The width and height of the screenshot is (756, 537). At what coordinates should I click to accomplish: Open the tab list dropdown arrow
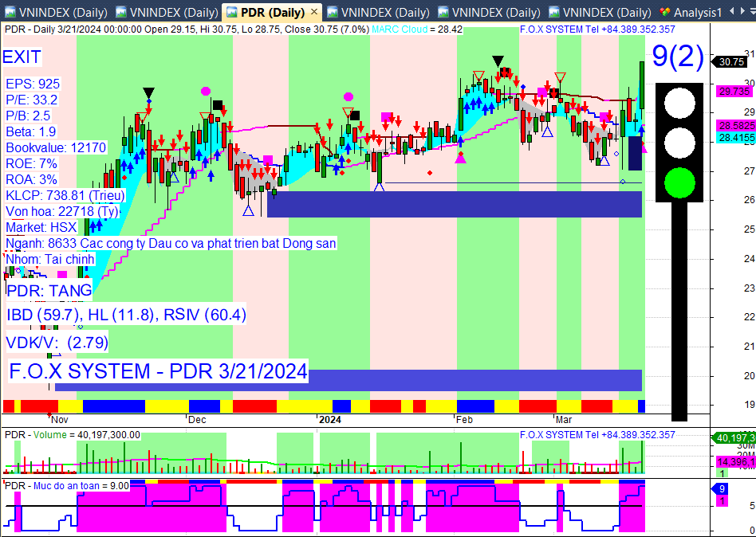click(753, 12)
